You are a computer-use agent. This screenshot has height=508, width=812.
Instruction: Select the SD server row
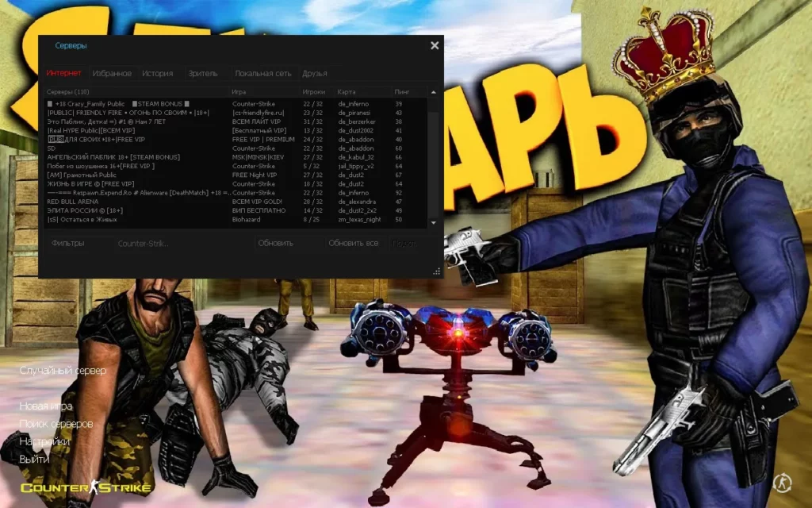point(236,148)
